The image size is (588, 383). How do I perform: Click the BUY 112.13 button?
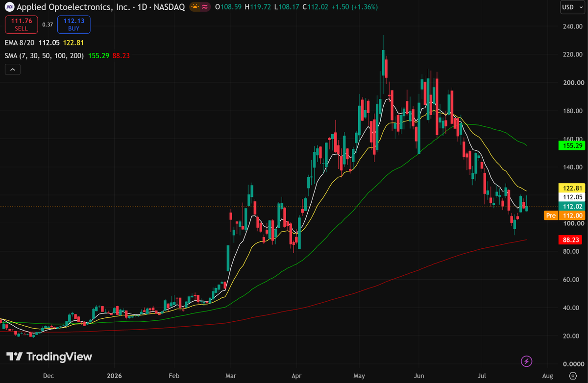pyautogui.click(x=73, y=24)
